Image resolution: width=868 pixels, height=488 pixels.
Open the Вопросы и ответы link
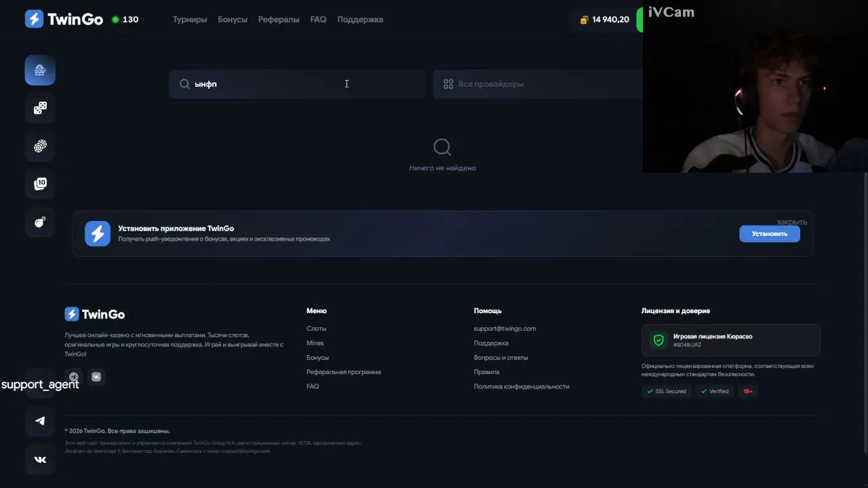pyautogui.click(x=500, y=358)
